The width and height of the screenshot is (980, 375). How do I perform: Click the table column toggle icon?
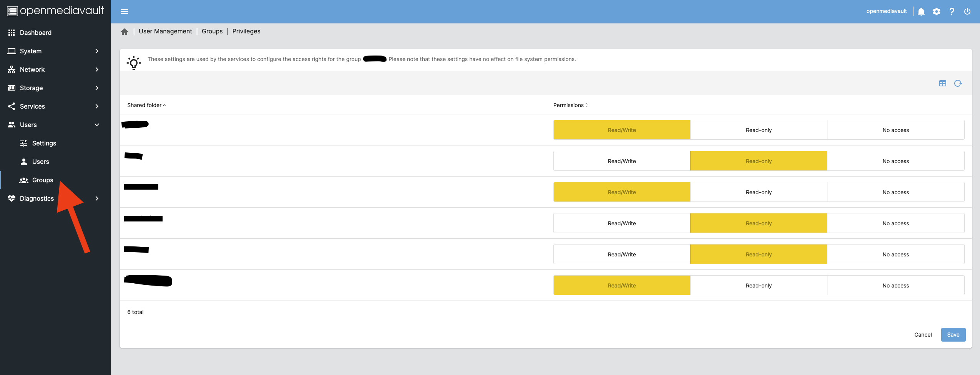point(943,83)
